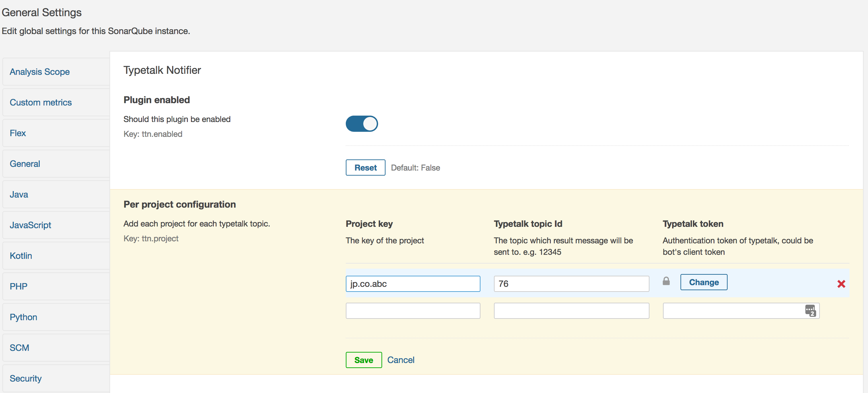The image size is (868, 393).
Task: Click the Change token button
Action: pyautogui.click(x=704, y=282)
